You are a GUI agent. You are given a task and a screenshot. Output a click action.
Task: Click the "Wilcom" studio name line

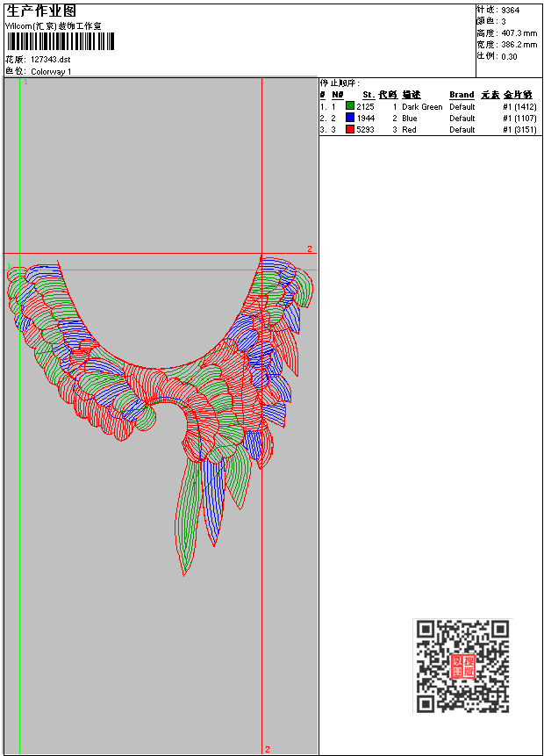click(53, 26)
